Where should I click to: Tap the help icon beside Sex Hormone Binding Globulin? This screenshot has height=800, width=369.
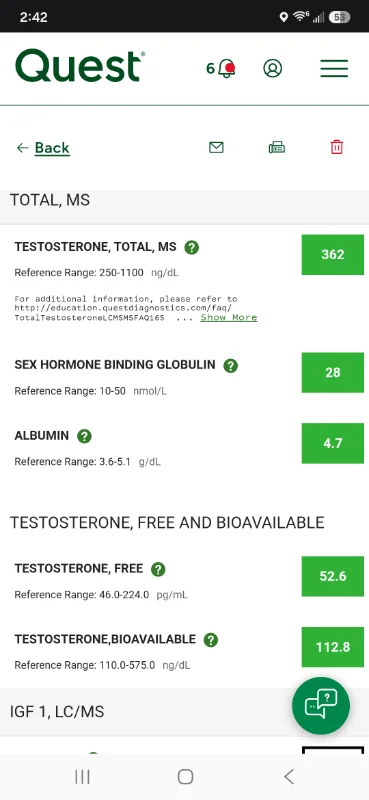231,366
